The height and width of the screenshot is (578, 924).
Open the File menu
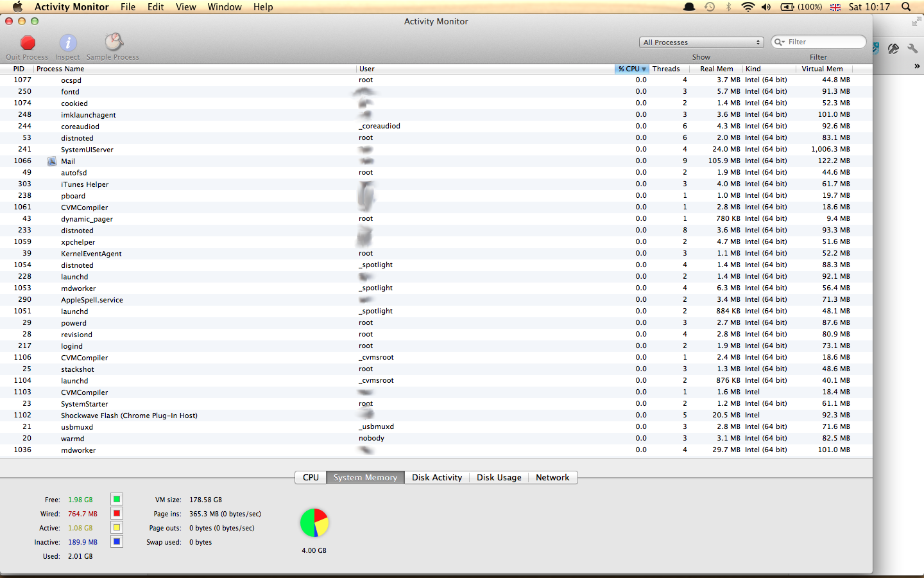[128, 6]
